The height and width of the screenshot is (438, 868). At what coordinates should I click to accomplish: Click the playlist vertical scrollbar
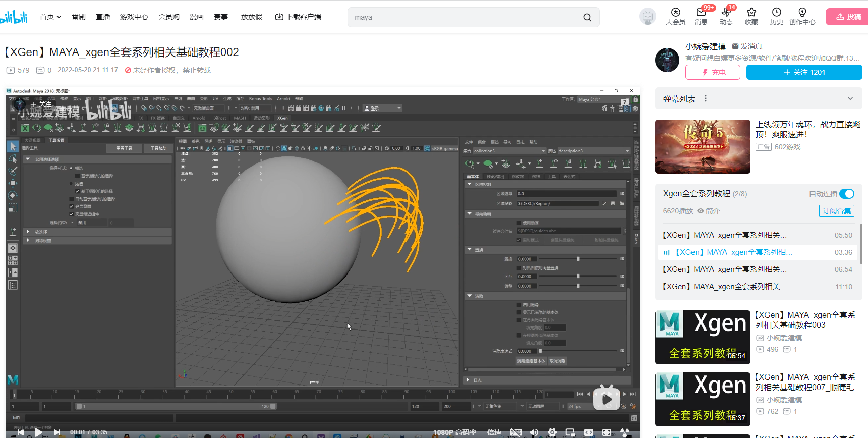click(x=861, y=244)
